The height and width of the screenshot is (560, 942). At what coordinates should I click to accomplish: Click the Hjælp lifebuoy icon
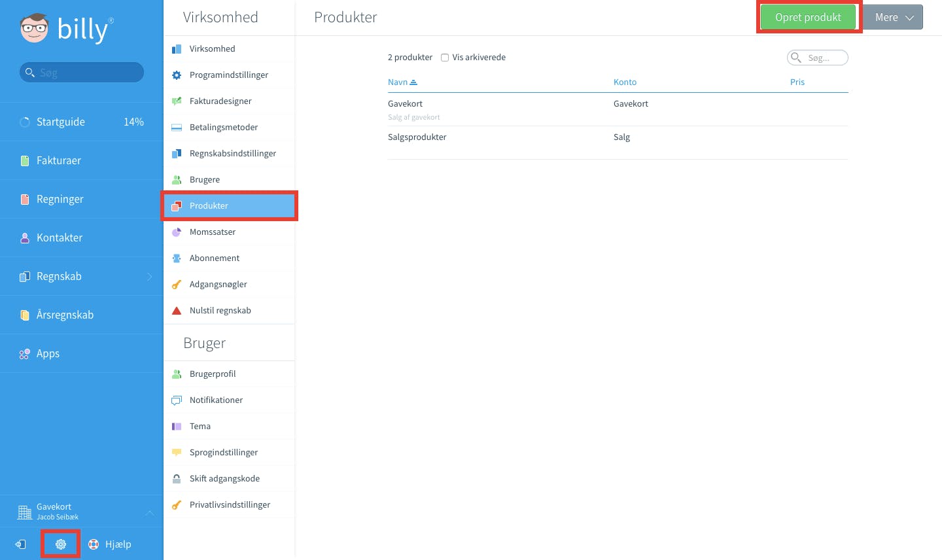point(94,544)
